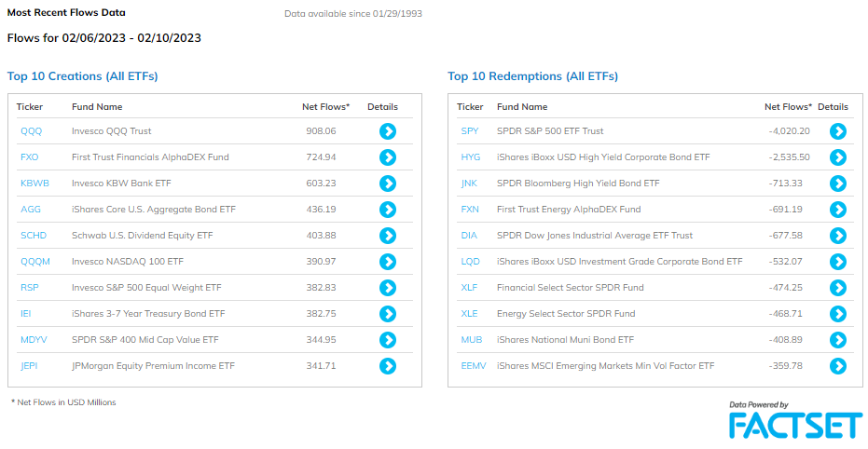Open details arrow for Energy Select Sector SPDR

(838, 314)
